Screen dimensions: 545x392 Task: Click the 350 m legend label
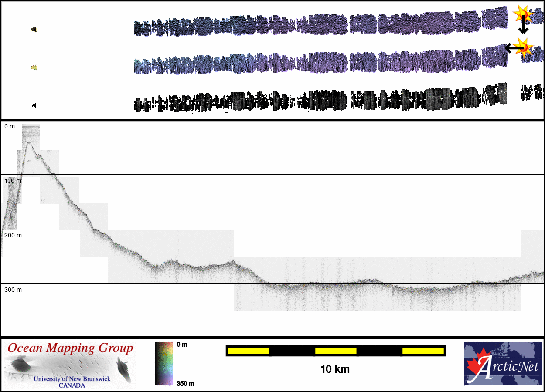185,383
